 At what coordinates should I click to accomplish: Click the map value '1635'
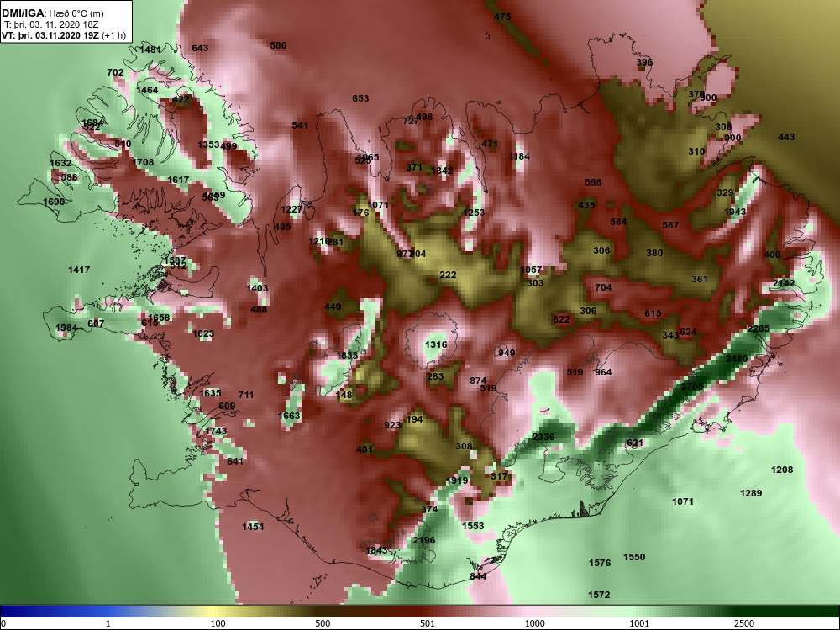pos(210,393)
